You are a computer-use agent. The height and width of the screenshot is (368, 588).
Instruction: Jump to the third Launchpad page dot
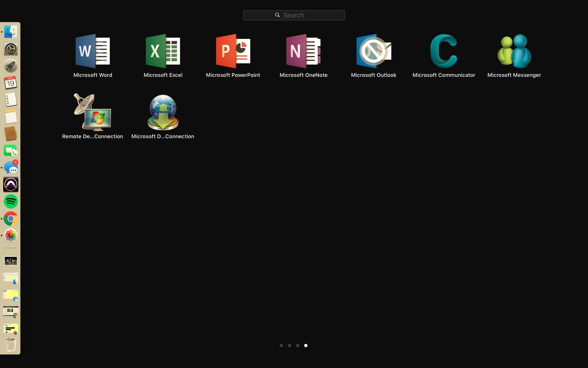298,346
